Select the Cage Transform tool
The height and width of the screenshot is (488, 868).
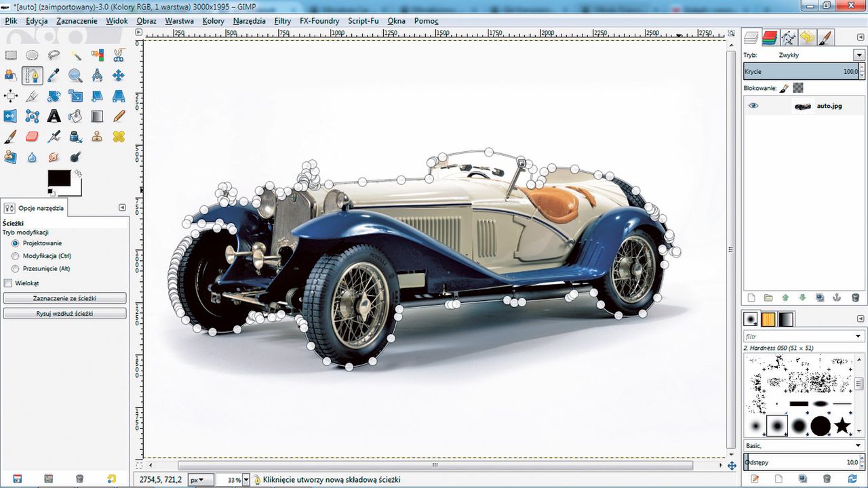pyautogui.click(x=32, y=116)
